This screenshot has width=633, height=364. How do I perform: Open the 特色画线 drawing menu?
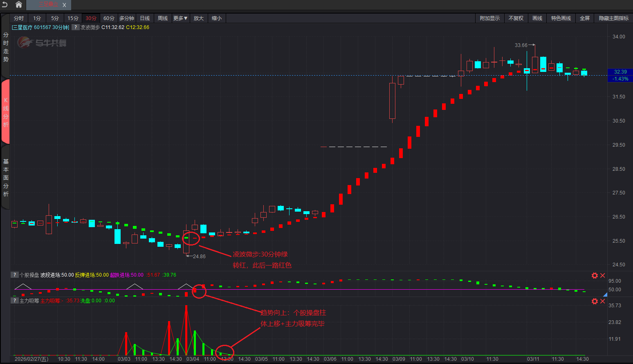click(x=561, y=18)
